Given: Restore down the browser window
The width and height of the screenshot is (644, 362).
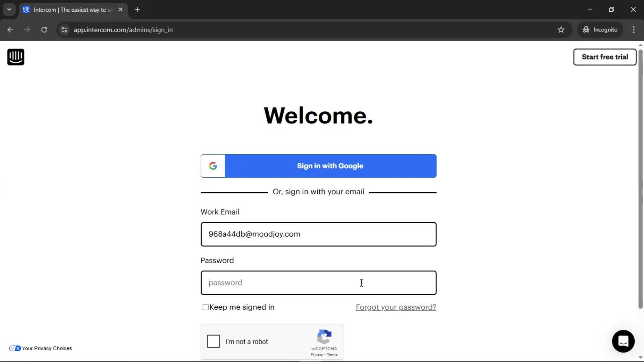Looking at the screenshot, I should click(611, 9).
